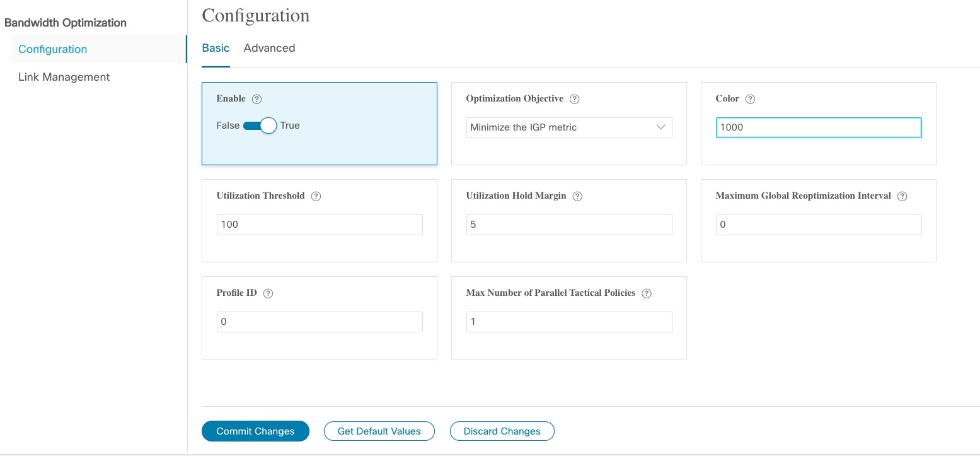The height and width of the screenshot is (456, 980).
Task: Click the Commit Changes button
Action: tap(255, 431)
